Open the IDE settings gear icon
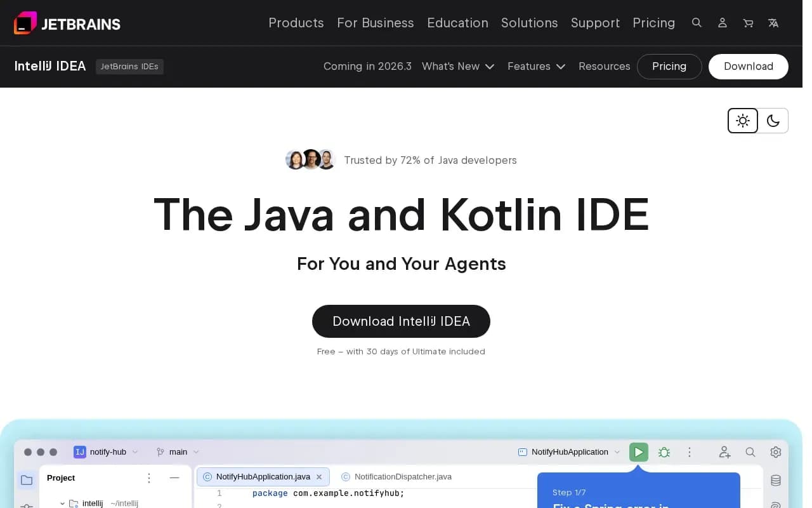 click(x=776, y=452)
